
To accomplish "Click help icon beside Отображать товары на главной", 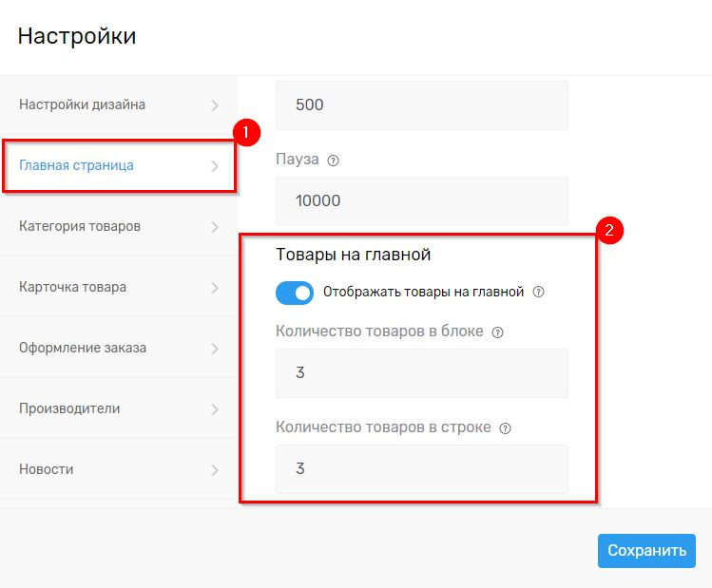I will click(539, 293).
